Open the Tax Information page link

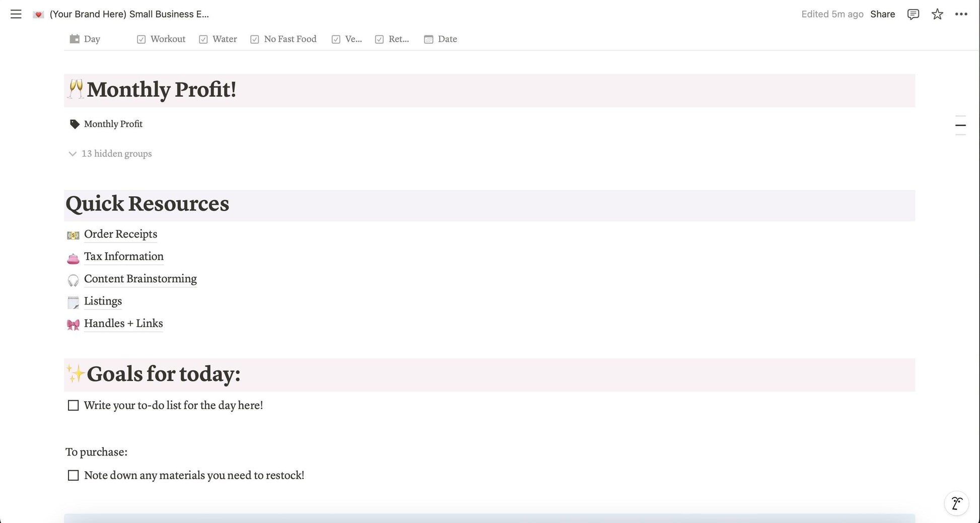click(x=123, y=257)
